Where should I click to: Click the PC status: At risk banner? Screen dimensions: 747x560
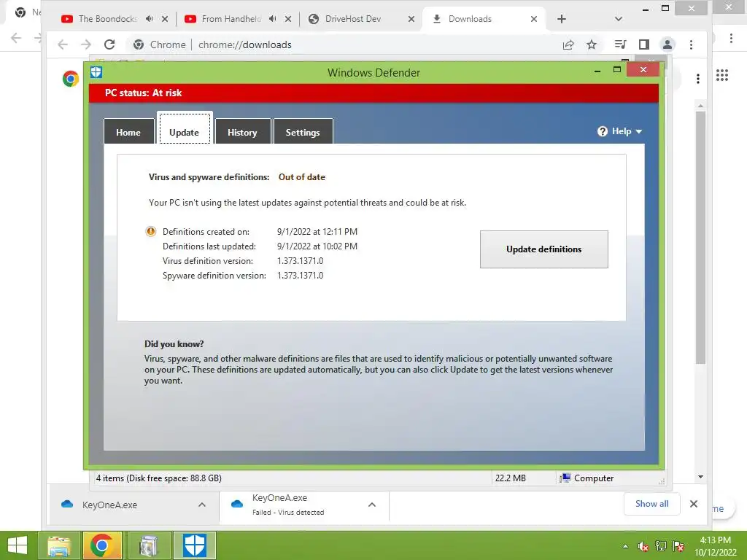[x=374, y=93]
